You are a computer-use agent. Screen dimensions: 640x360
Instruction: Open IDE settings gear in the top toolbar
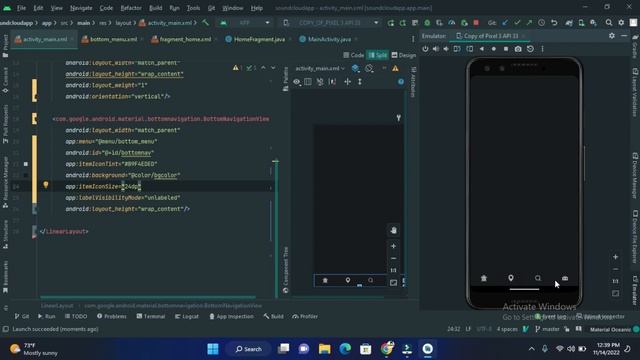coord(621,23)
